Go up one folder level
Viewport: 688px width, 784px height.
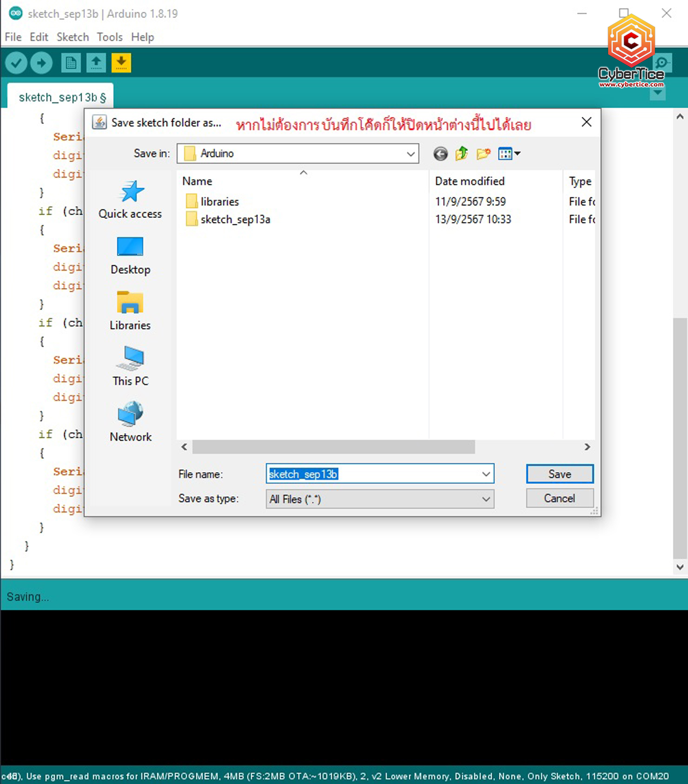tap(461, 154)
